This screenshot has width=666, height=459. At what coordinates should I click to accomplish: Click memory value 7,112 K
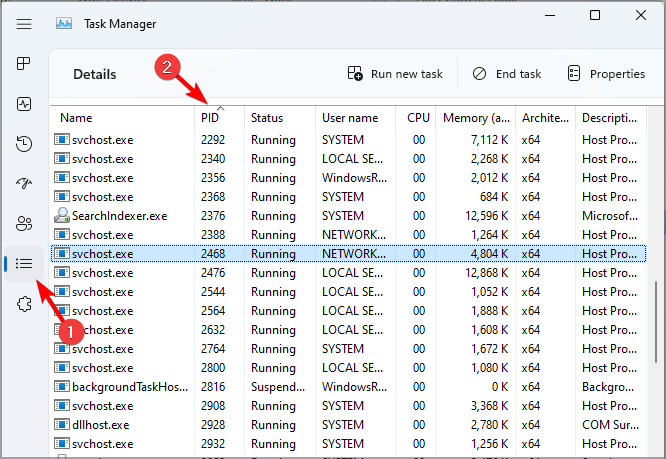click(x=489, y=140)
